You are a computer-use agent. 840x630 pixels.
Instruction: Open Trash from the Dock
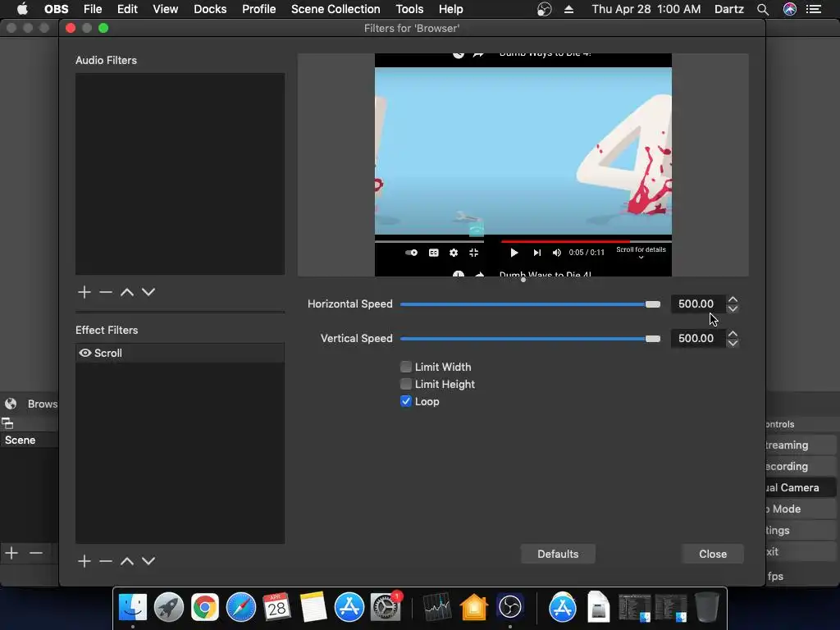coord(706,608)
